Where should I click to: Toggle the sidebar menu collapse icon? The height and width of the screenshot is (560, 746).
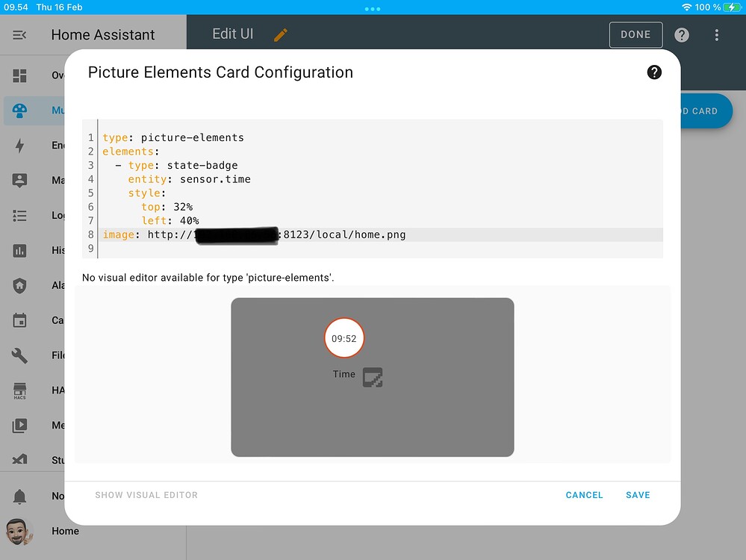(x=19, y=35)
